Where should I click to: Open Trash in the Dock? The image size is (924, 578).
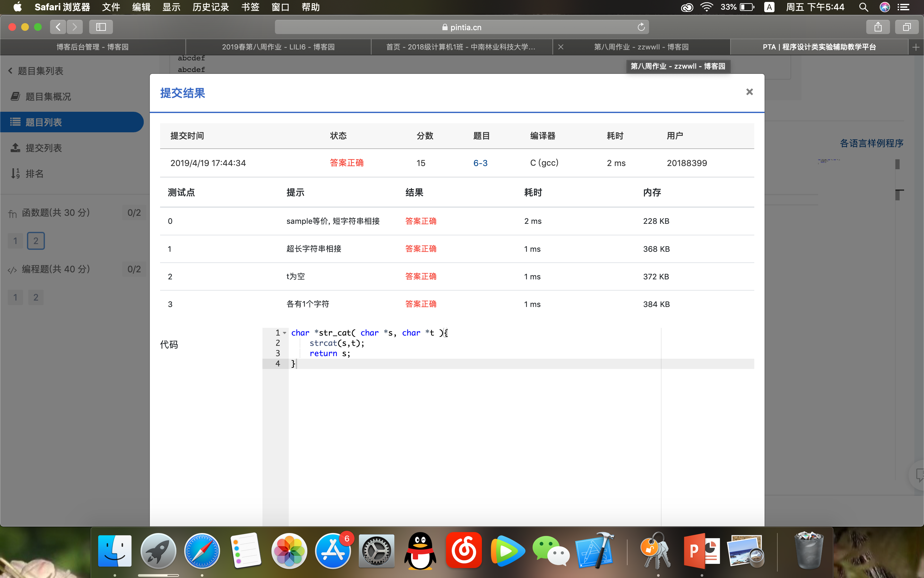(x=809, y=551)
